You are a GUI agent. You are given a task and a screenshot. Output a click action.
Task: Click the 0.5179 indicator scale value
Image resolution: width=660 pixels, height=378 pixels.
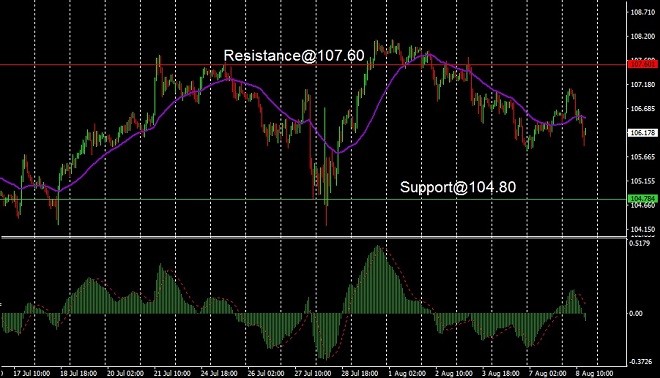click(639, 243)
